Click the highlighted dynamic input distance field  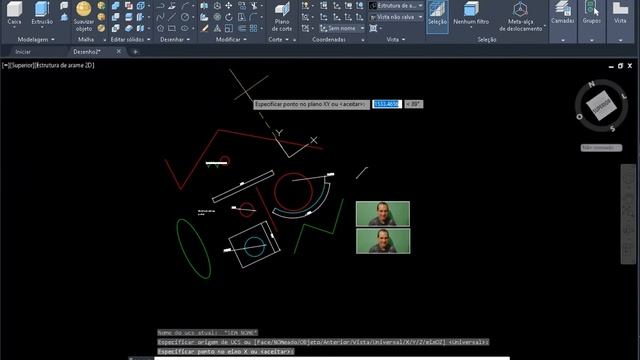[x=387, y=104]
